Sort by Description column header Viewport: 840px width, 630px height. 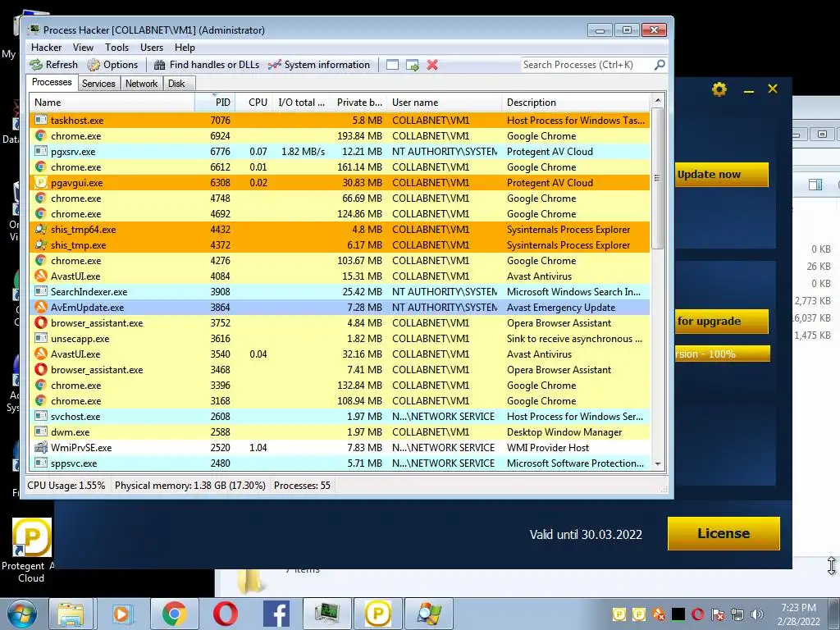[x=576, y=103]
